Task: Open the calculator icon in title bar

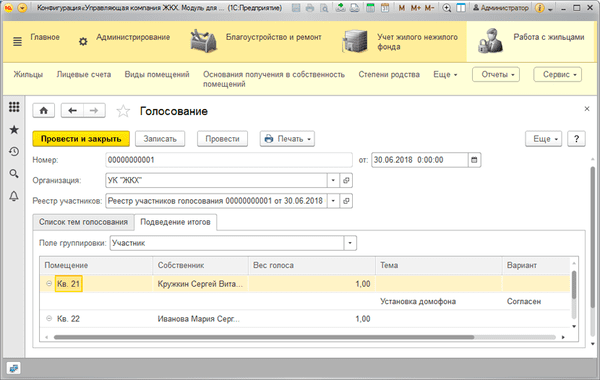Action: pyautogui.click(x=370, y=8)
